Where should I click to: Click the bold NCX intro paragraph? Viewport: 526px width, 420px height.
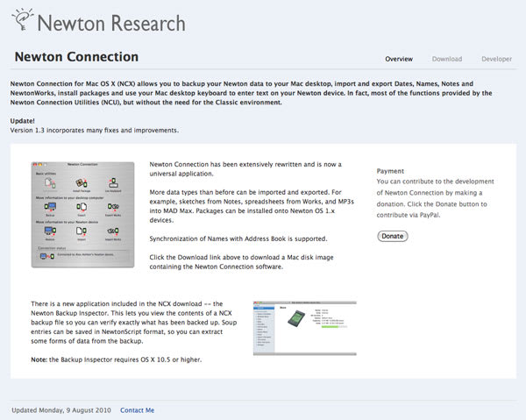(x=251, y=93)
